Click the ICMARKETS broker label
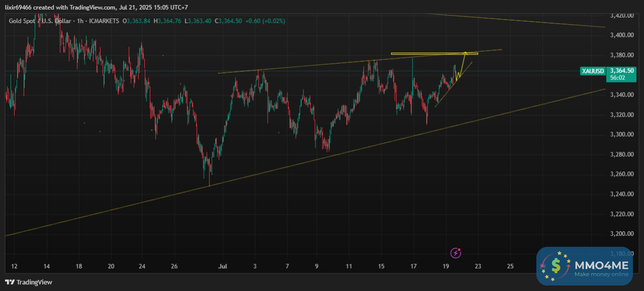644x291 pixels. 104,21
